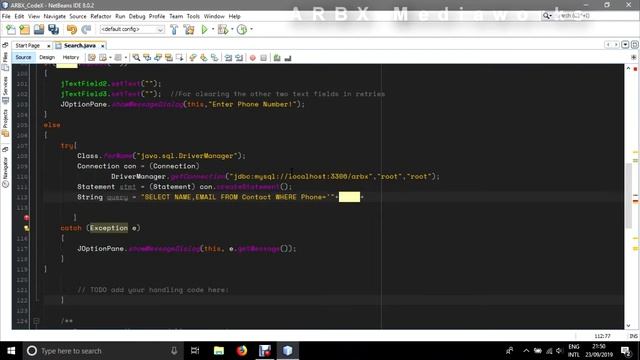Toggle Rectangular Selection icon
Screen dimensions: 640x360
click(x=179, y=58)
